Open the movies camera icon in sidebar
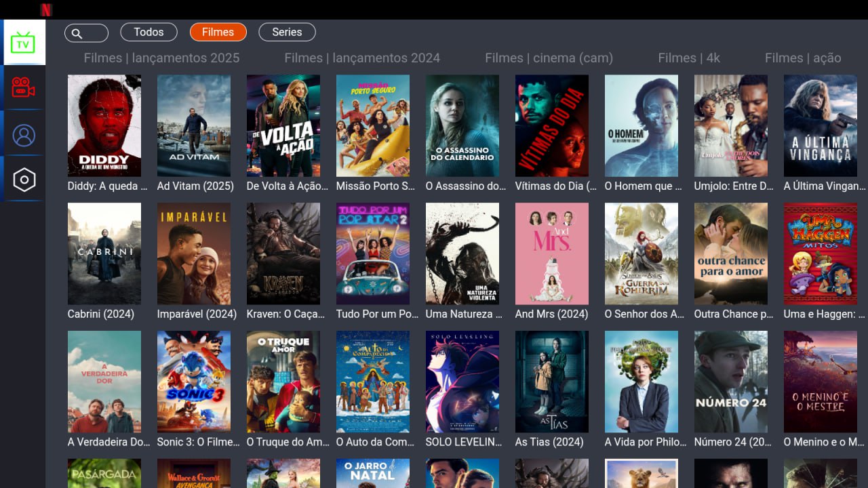 [x=23, y=87]
